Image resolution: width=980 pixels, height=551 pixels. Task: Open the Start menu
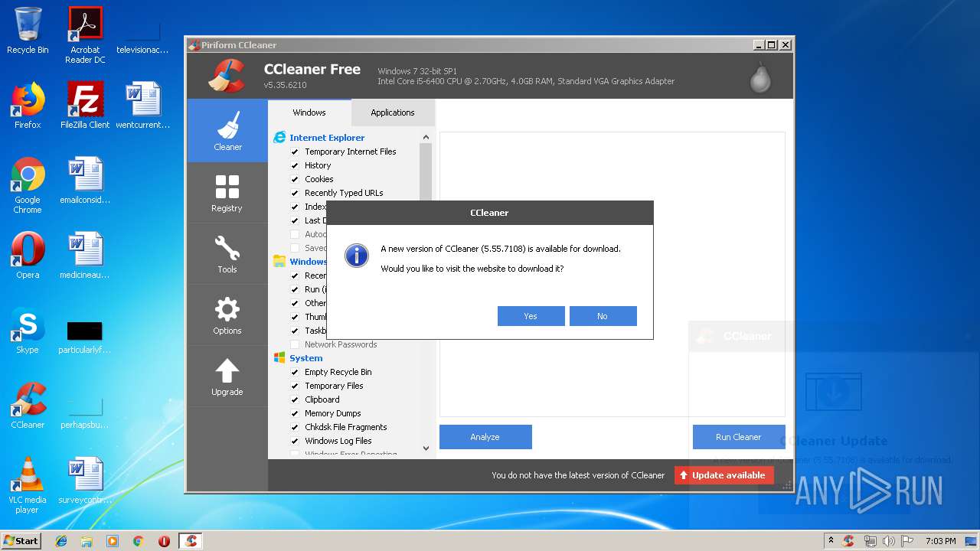coord(21,541)
